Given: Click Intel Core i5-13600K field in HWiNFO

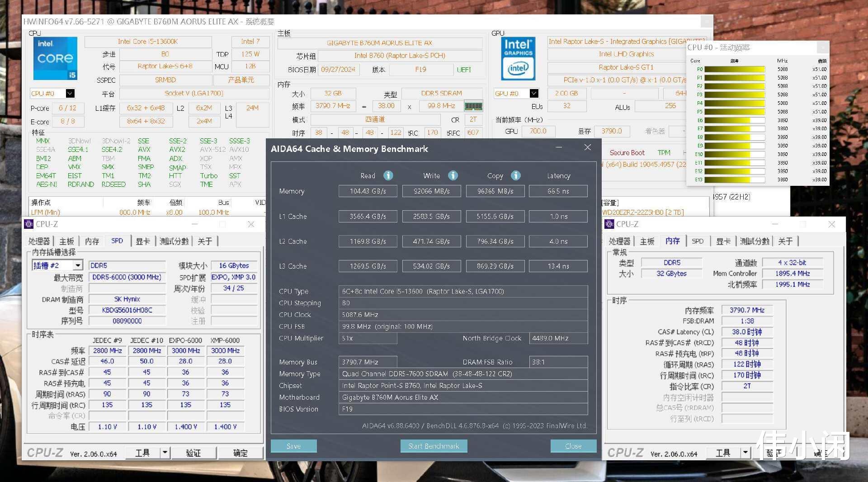Looking at the screenshot, I should (148, 42).
